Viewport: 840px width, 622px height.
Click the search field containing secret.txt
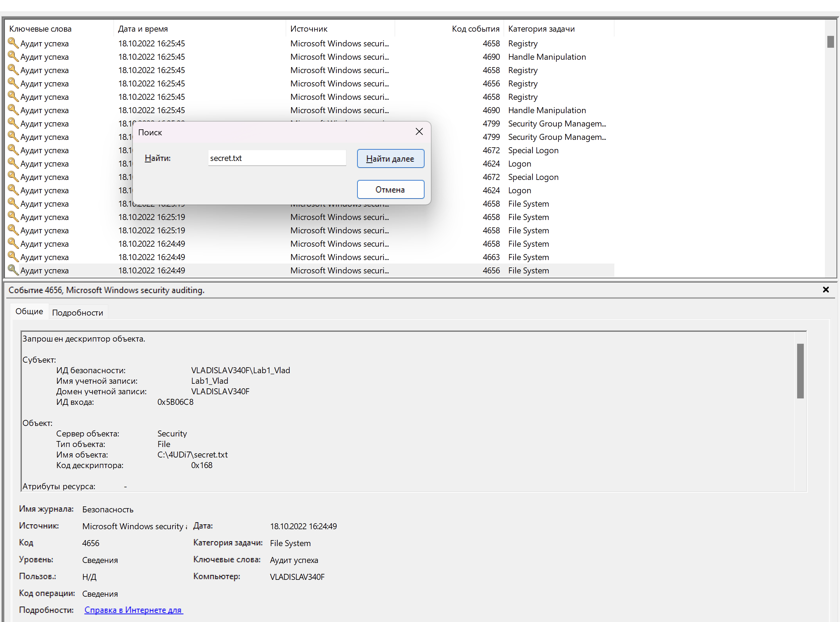(277, 158)
